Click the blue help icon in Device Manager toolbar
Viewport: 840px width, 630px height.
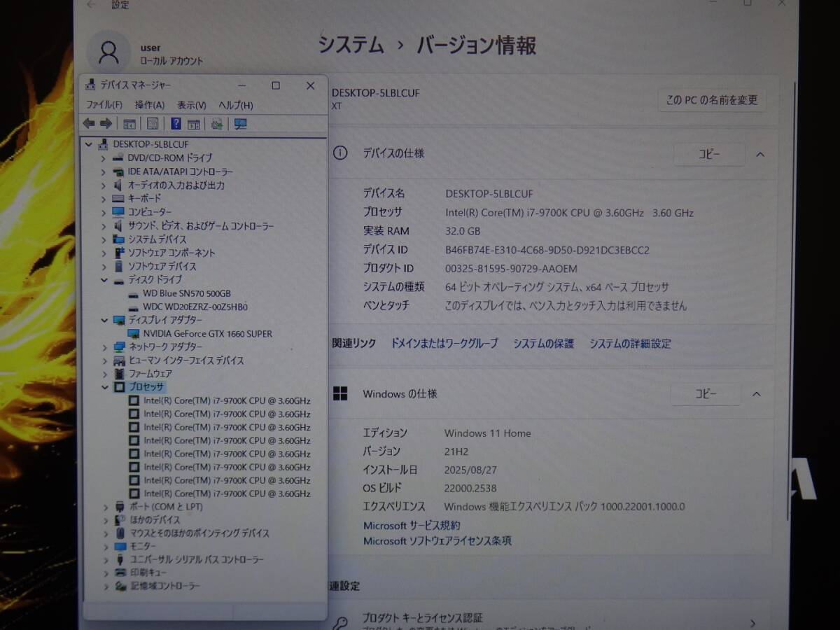coord(176,124)
